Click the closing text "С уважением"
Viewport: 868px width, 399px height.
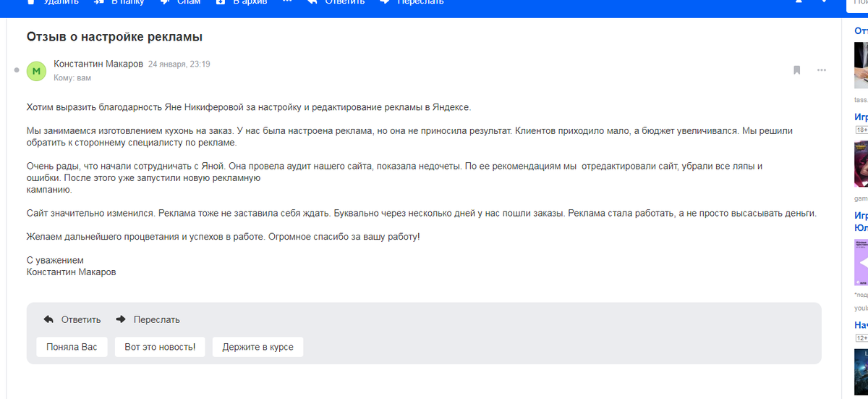55,260
